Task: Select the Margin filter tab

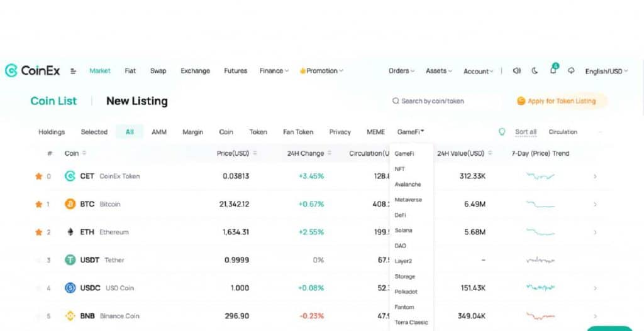Action: [192, 132]
